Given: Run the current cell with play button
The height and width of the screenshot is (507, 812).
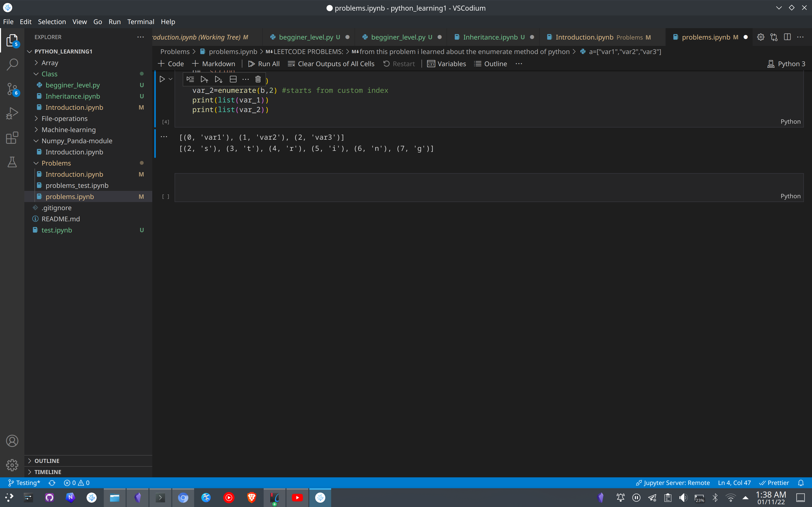Looking at the screenshot, I should coord(162,79).
